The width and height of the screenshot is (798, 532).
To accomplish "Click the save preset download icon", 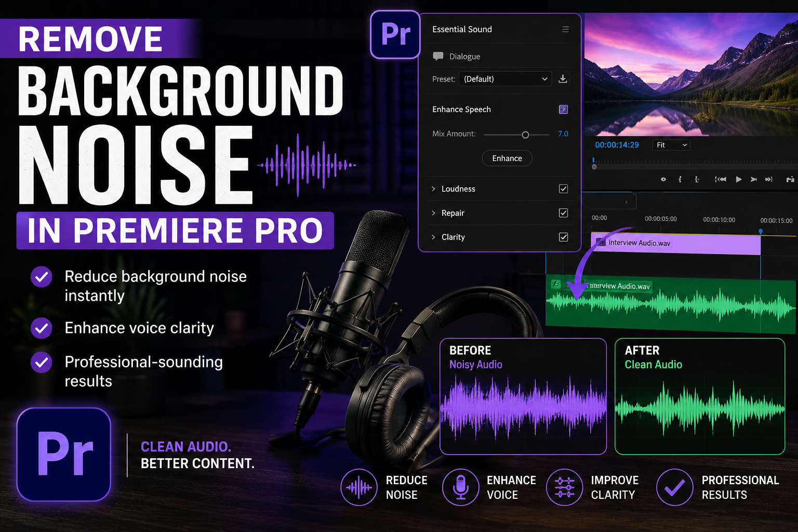I will 563,79.
